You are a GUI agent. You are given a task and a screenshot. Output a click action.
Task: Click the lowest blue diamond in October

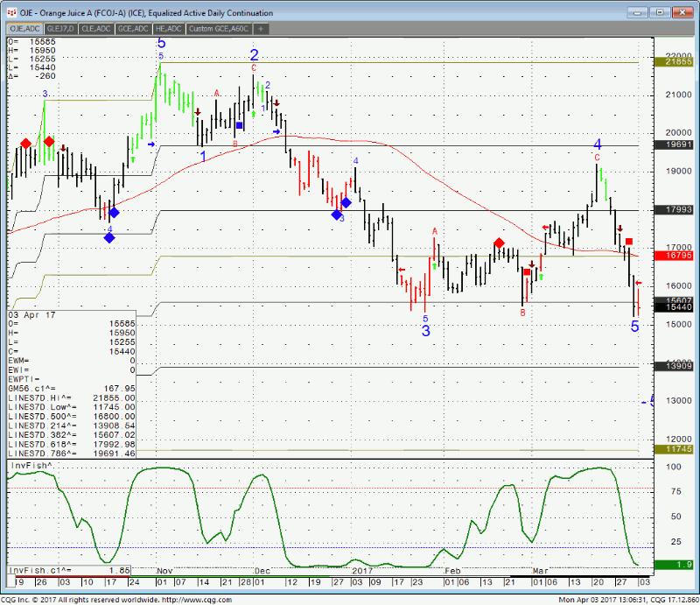tap(109, 238)
